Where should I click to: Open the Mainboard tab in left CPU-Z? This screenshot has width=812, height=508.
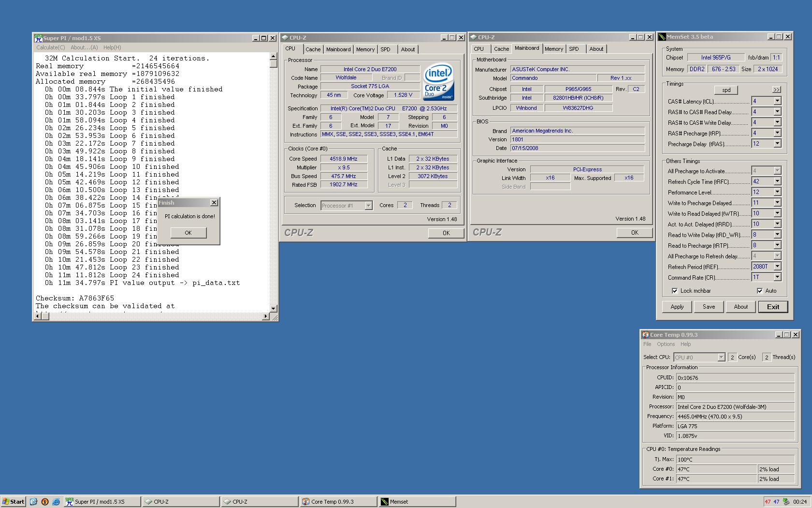(338, 49)
